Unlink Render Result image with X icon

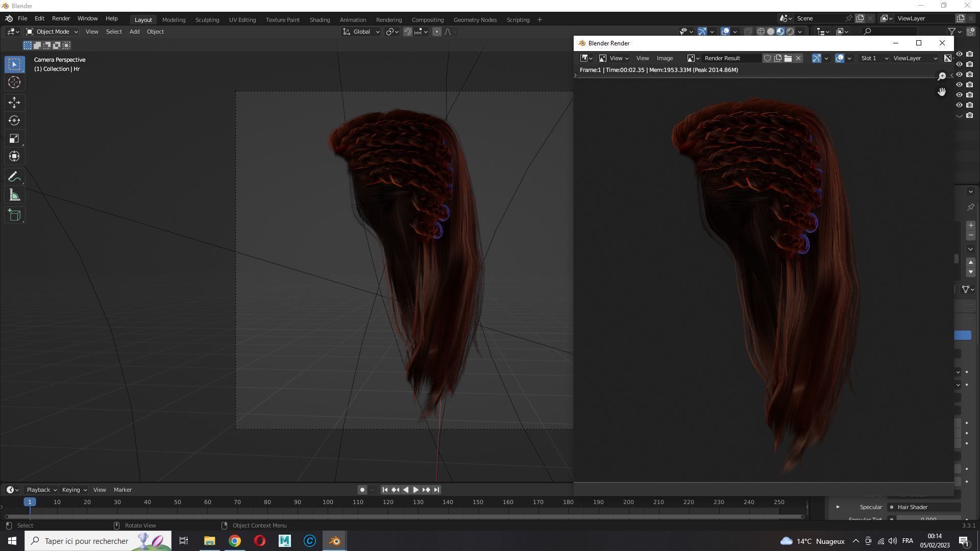point(799,58)
